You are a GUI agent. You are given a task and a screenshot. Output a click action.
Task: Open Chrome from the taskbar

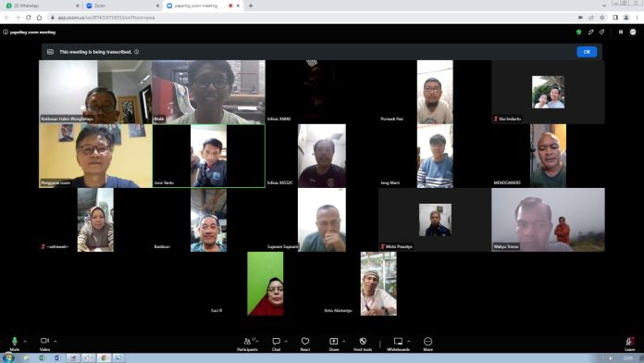tap(104, 358)
